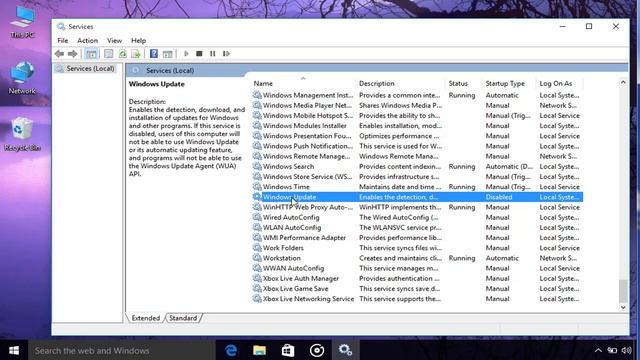Open Microsoft Edge from the taskbar
This screenshot has height=360, width=640.
(x=231, y=350)
